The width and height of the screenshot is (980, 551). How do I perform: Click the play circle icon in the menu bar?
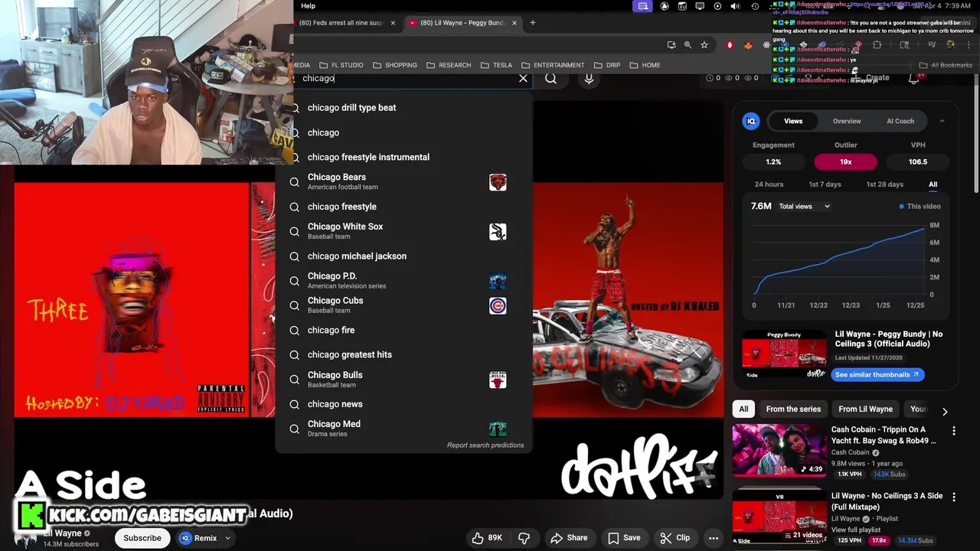coord(717,6)
